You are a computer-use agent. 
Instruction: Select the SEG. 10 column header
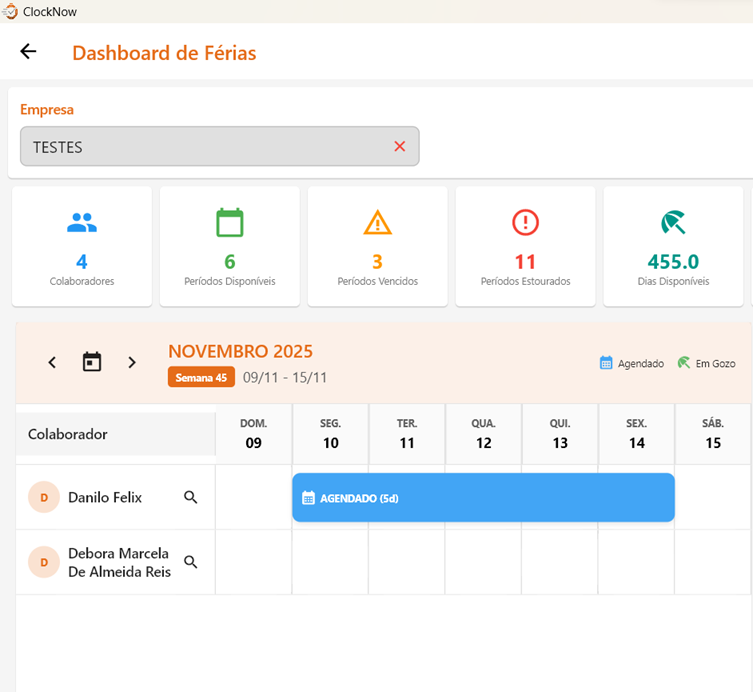(330, 434)
